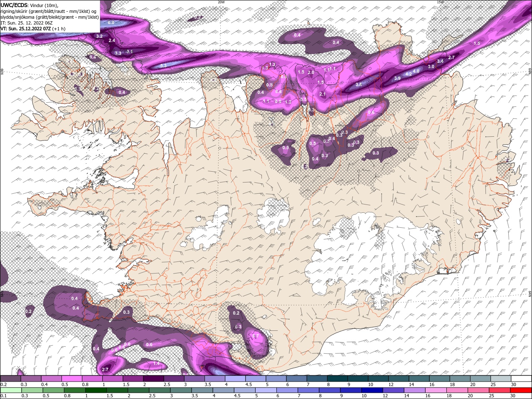
Task: Click the '2.4' precipitation value on the map
Action: point(111,41)
